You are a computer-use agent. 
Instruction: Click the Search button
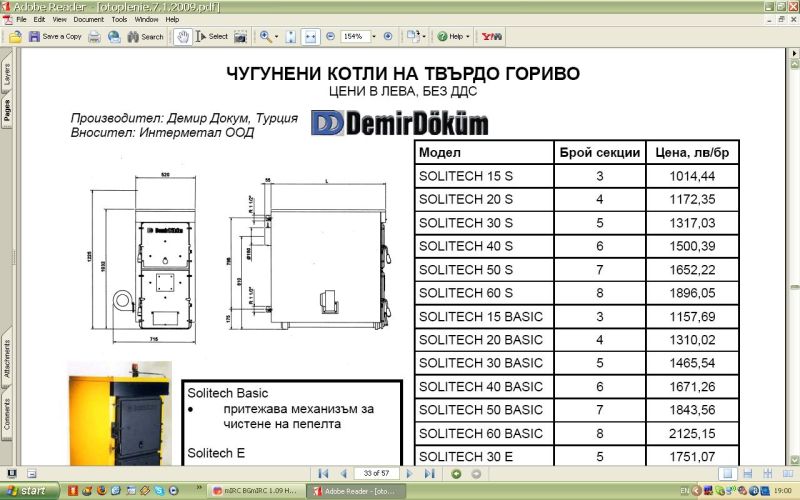pos(144,37)
